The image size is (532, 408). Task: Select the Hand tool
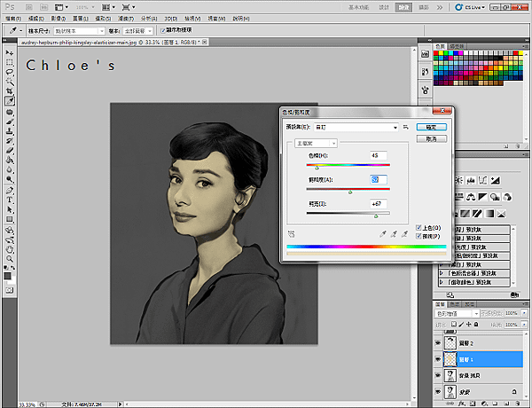click(10, 249)
